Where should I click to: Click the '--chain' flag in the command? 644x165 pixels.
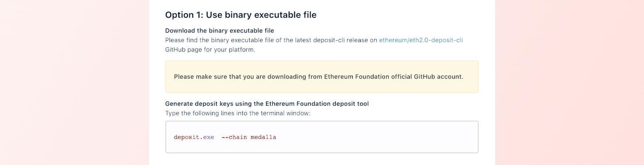tap(234, 137)
